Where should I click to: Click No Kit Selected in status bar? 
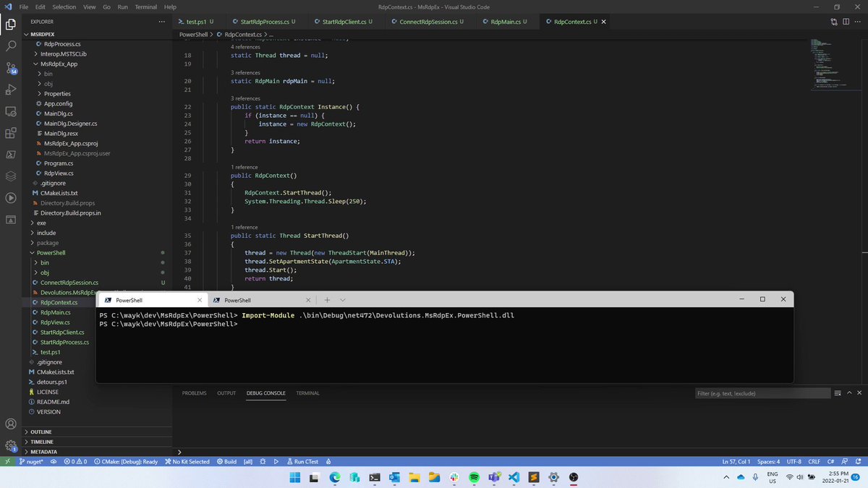pos(187,461)
